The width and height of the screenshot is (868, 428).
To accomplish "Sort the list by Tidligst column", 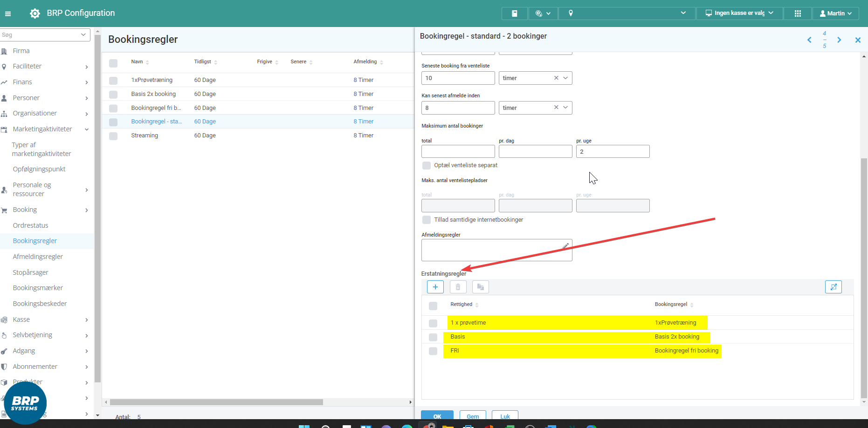I will tap(206, 62).
